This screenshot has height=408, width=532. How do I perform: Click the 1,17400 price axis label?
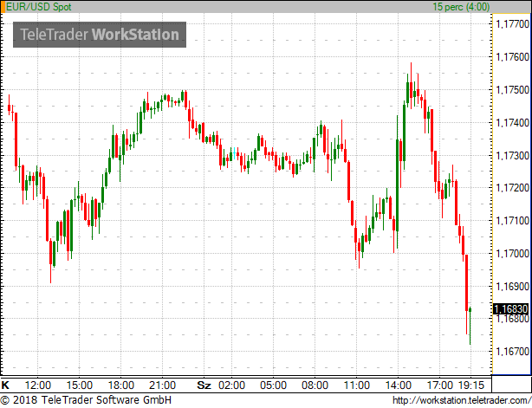click(x=512, y=123)
